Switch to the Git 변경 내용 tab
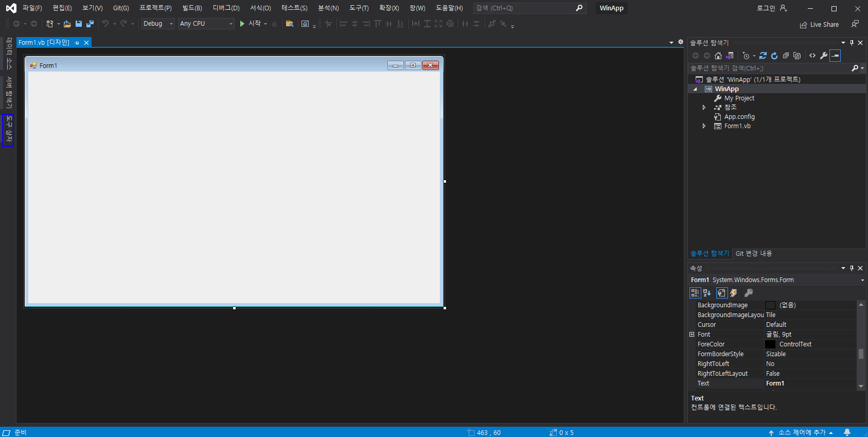This screenshot has width=868, height=437. pos(753,253)
